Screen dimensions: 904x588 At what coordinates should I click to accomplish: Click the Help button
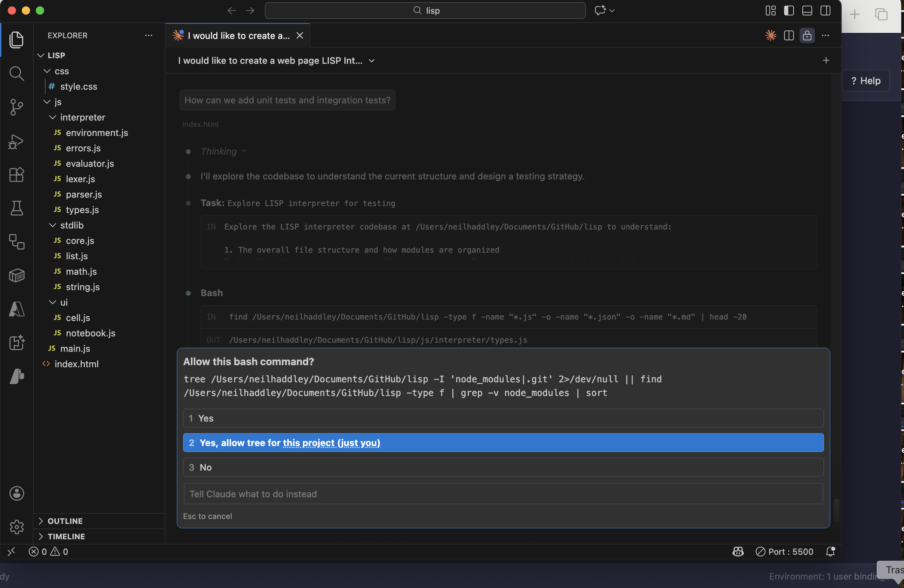pyautogui.click(x=866, y=81)
